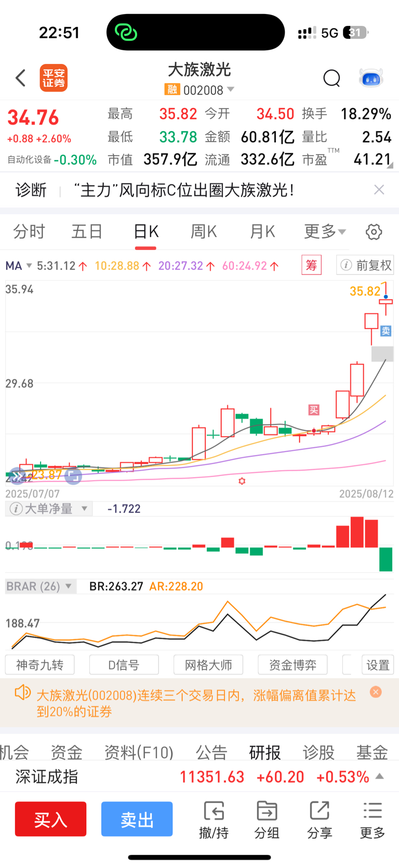Open the 撤/持 cancel-holdings icon
Screen dimensions: 399x868
214,810
